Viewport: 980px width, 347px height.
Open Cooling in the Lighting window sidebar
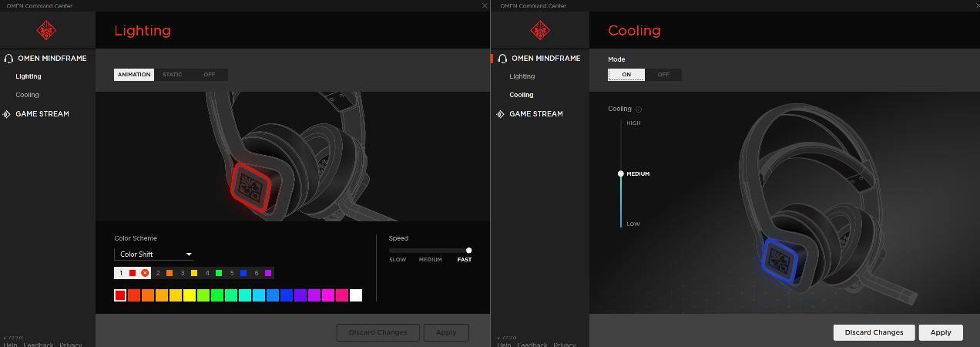[x=27, y=95]
